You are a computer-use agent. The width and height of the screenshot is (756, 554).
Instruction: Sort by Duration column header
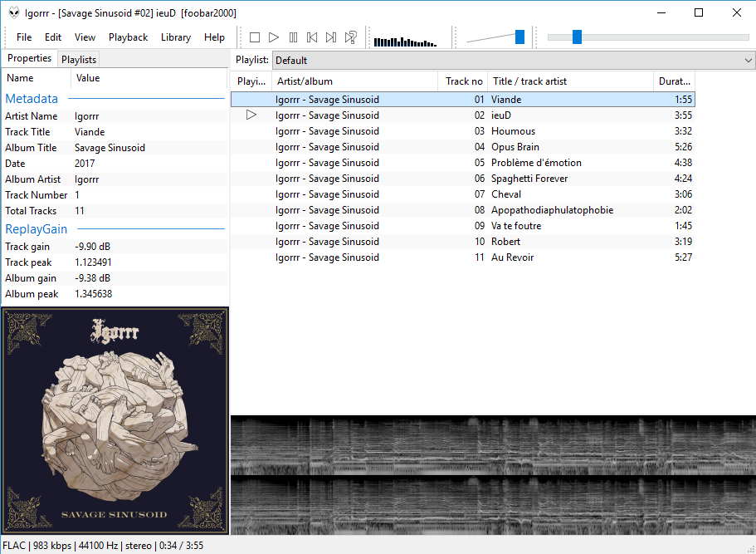click(674, 81)
